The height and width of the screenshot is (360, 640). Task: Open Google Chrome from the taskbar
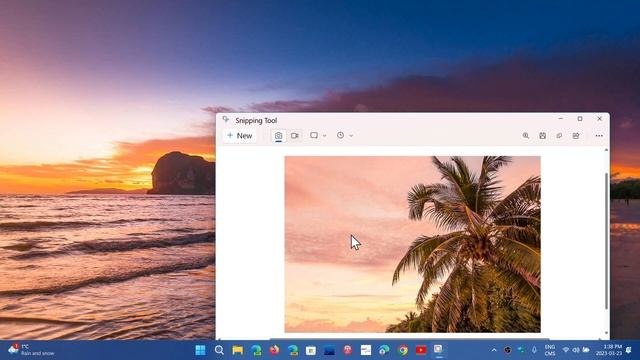click(x=403, y=350)
